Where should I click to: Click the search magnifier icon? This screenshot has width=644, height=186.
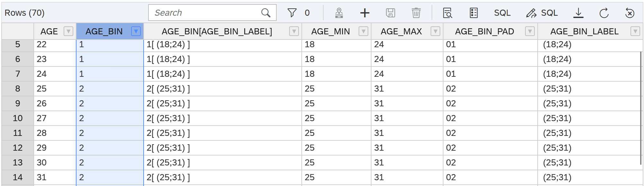click(266, 13)
